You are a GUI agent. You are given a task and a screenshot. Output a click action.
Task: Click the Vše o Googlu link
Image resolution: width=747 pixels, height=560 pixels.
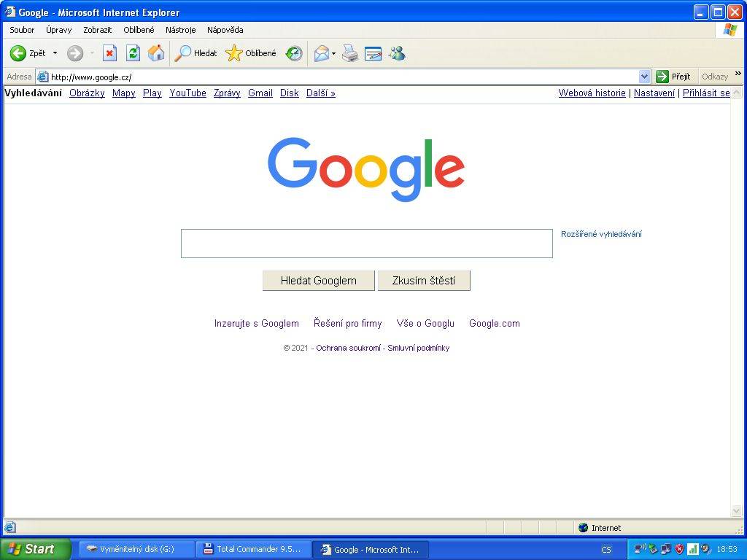click(x=425, y=324)
